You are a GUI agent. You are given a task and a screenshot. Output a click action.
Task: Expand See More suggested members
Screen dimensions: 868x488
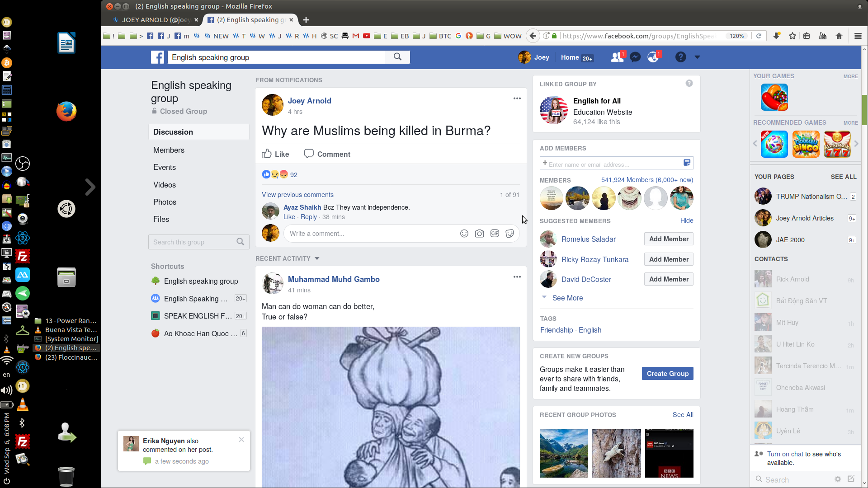[x=567, y=298]
